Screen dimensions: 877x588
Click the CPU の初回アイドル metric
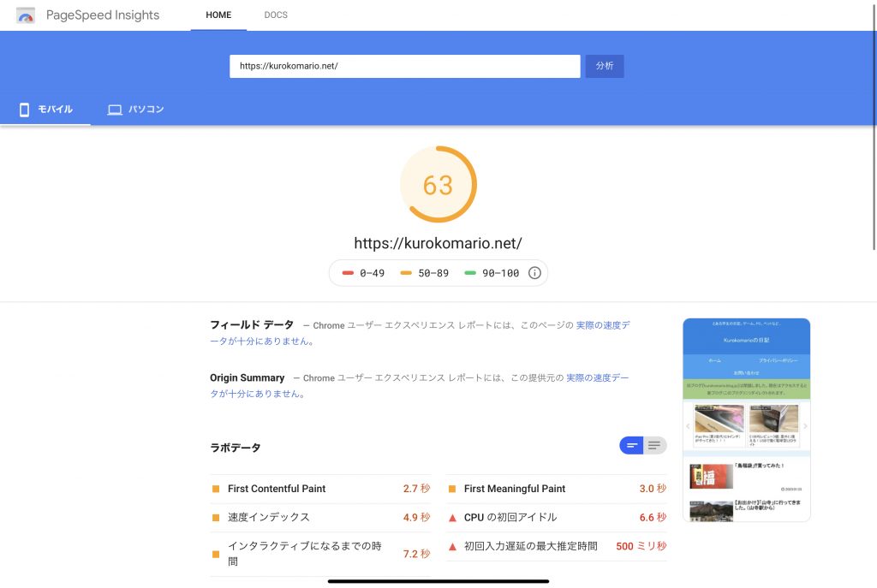tap(557, 518)
